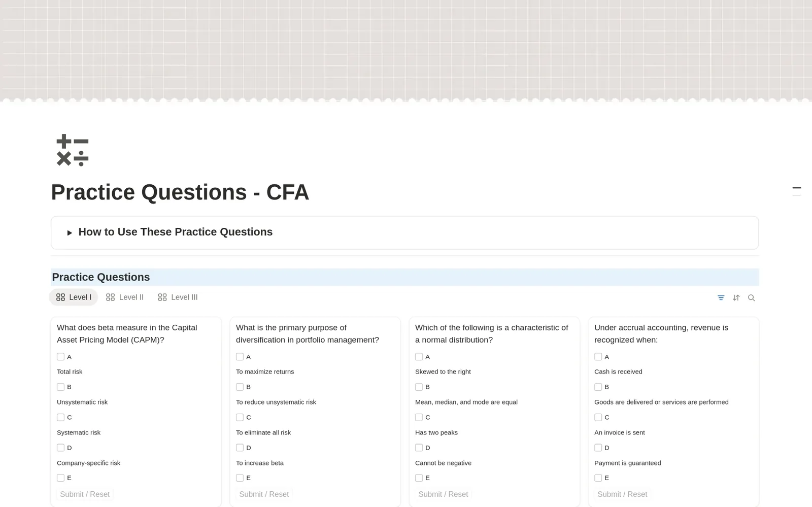
Task: Click Submit / Reset on normal distribution card
Action: click(x=443, y=494)
